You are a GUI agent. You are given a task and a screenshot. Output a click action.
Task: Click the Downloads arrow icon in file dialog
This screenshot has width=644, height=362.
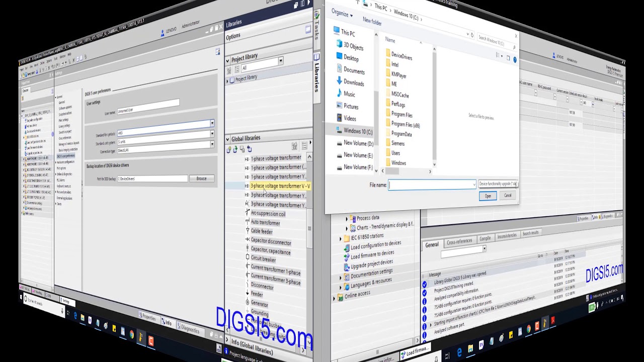pos(339,81)
